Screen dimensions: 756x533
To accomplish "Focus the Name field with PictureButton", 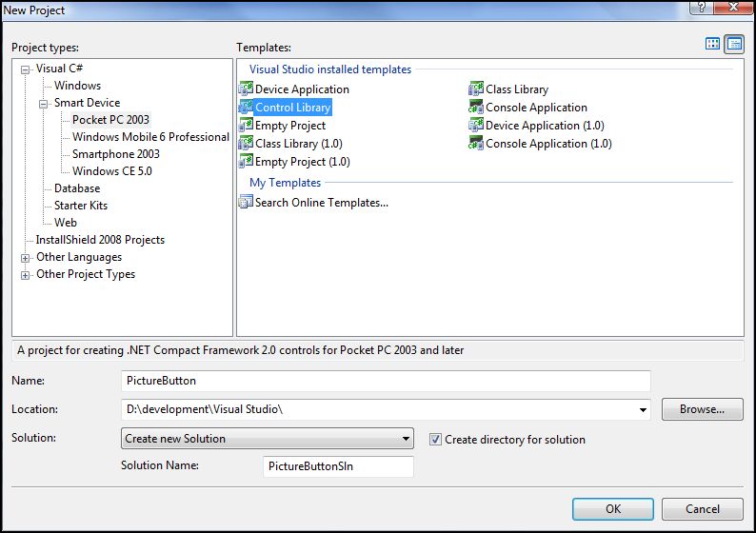I will pyautogui.click(x=386, y=381).
